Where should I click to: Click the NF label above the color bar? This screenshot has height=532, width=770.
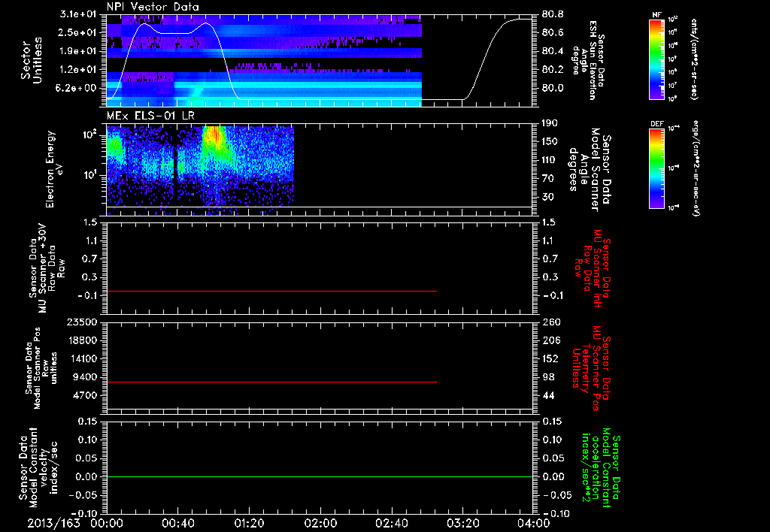tap(657, 15)
